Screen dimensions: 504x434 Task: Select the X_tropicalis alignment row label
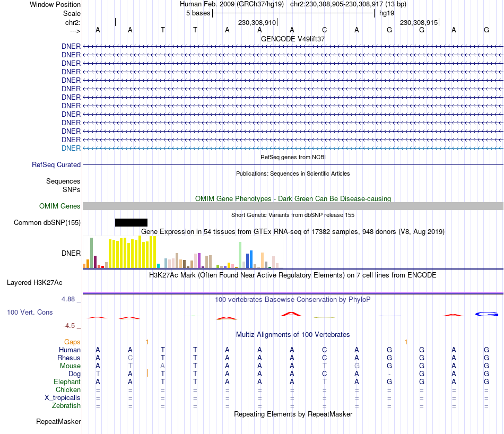(63, 398)
